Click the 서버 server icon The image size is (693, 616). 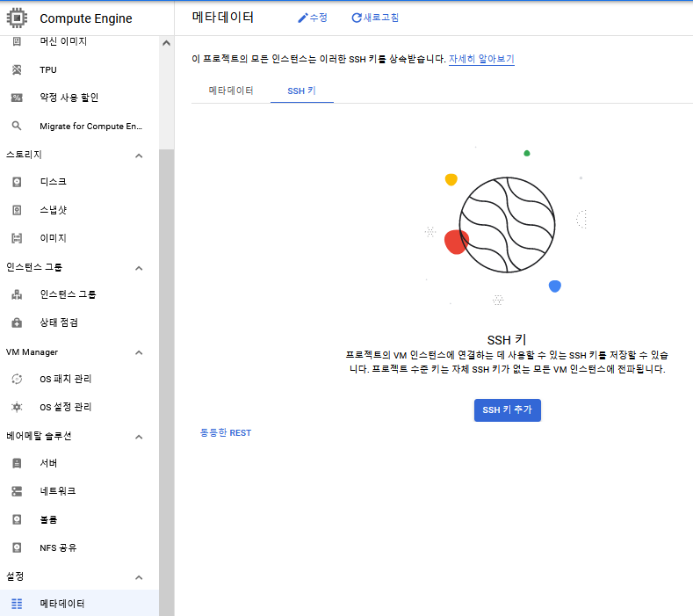[x=17, y=463]
